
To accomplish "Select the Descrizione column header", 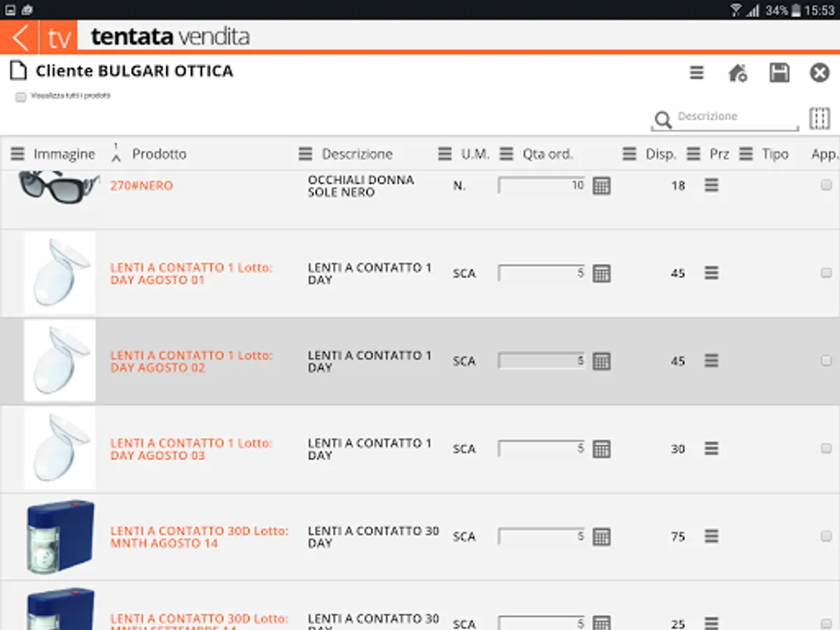I will (357, 154).
